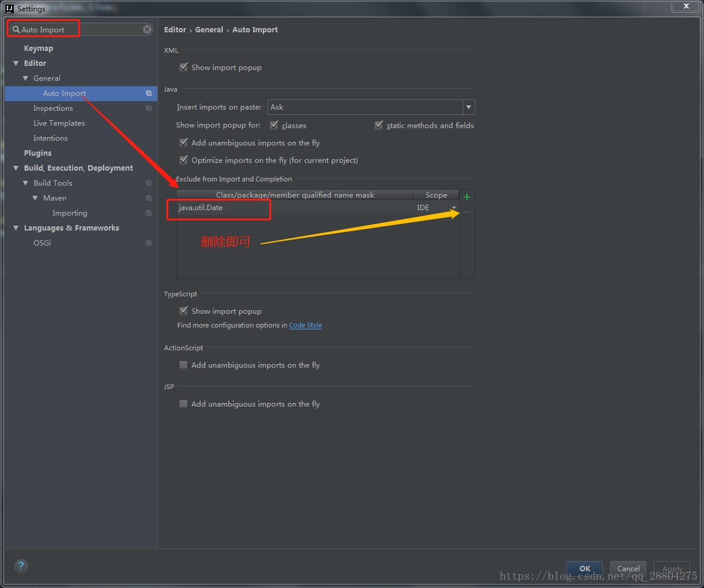Viewport: 704px width, 588px height.
Task: Uncheck Add unambiguous imports on the fly for Java
Action: tap(184, 143)
